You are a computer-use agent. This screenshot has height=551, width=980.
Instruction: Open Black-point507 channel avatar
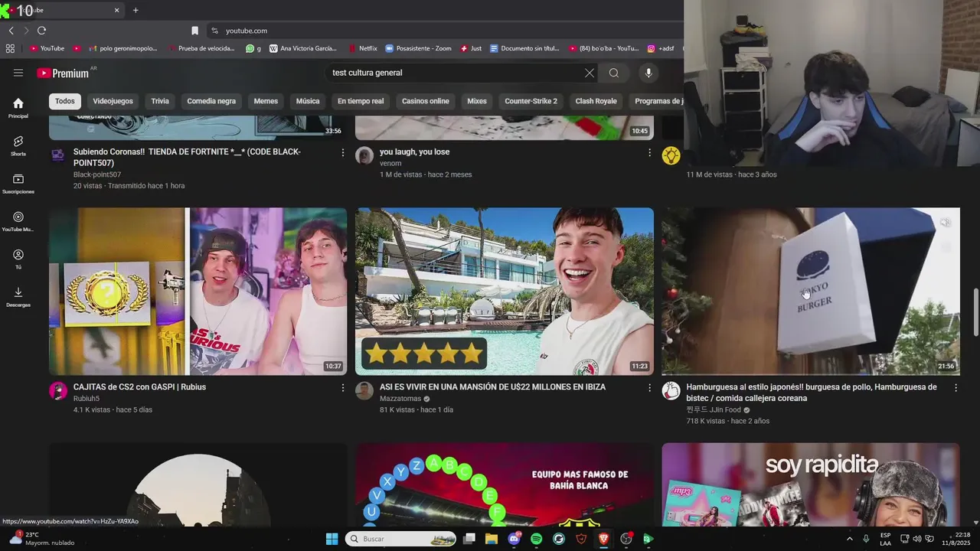pos(58,156)
